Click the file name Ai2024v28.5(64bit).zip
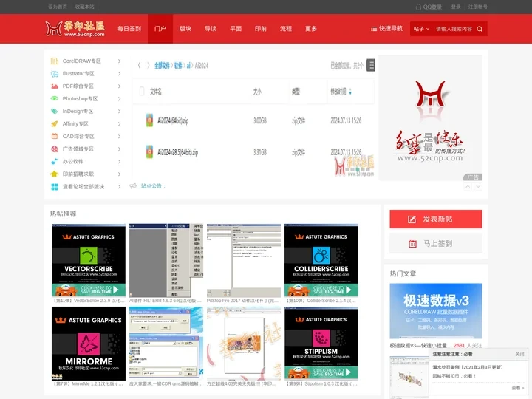532x399 pixels. pos(178,152)
